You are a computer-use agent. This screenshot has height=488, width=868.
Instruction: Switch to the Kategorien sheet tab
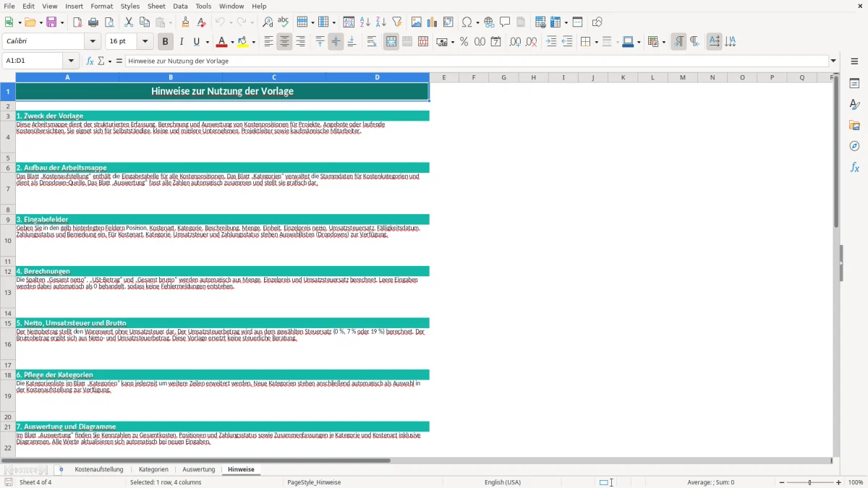click(x=153, y=470)
